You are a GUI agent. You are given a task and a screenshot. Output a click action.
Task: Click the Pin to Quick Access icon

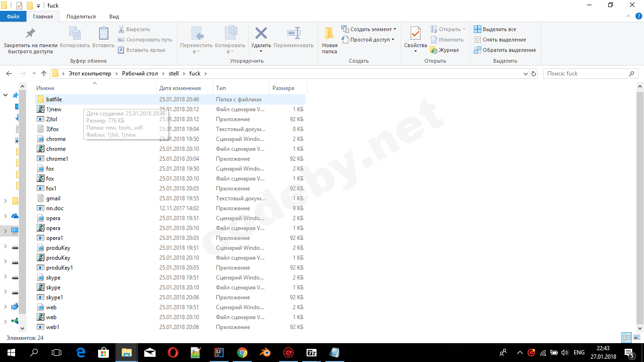pos(30,34)
